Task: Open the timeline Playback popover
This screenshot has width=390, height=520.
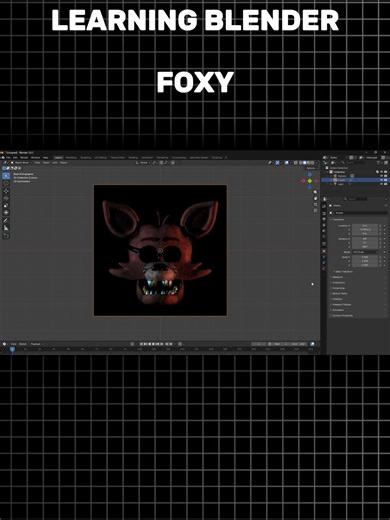Action: pos(36,344)
